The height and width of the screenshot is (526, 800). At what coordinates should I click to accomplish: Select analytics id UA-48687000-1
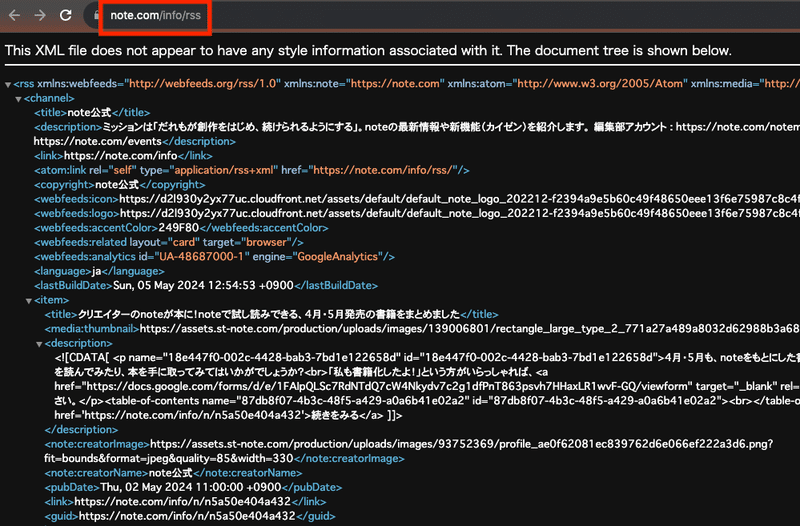tap(202, 257)
